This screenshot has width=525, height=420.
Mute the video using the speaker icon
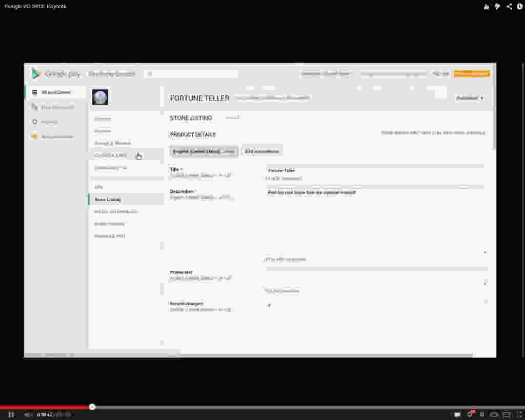click(x=28, y=415)
